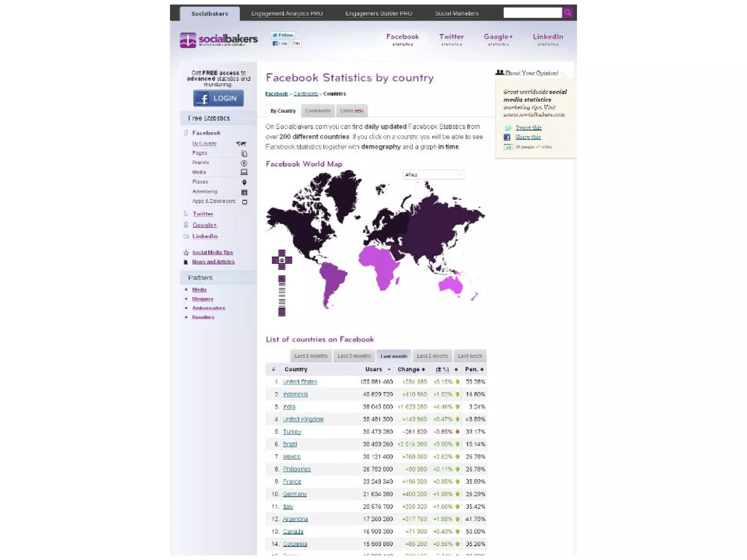
Task: Click the Media laptop icon in sidebar
Action: 244,172
